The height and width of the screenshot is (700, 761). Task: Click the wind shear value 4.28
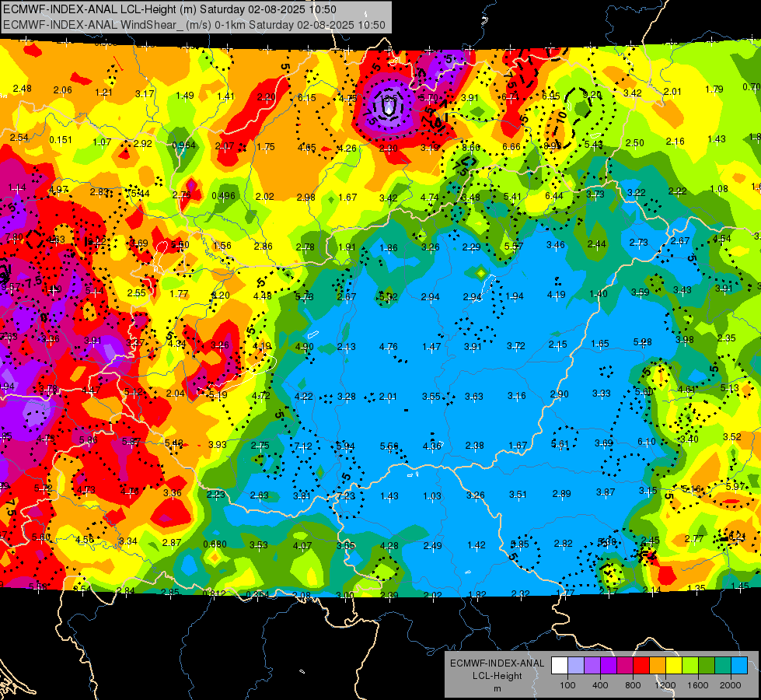point(389,545)
